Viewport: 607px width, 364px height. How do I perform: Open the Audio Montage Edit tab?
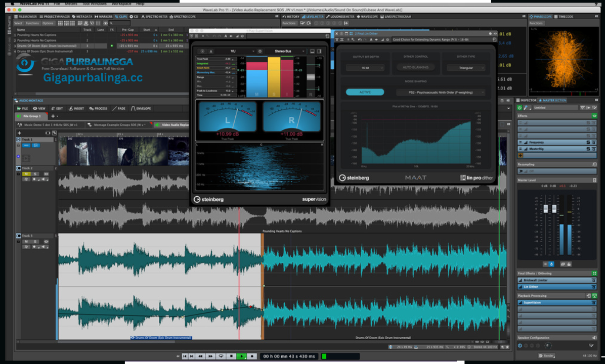click(57, 108)
